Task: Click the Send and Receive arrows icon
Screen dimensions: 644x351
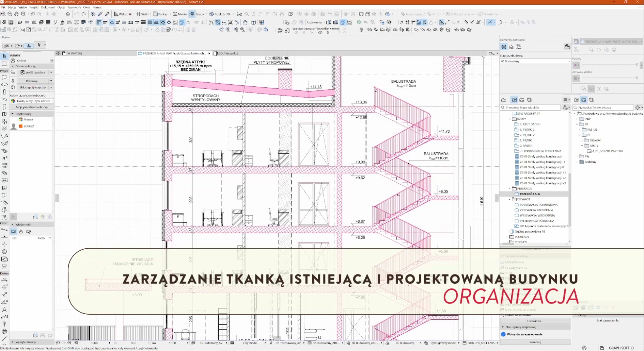Action: coord(13,72)
